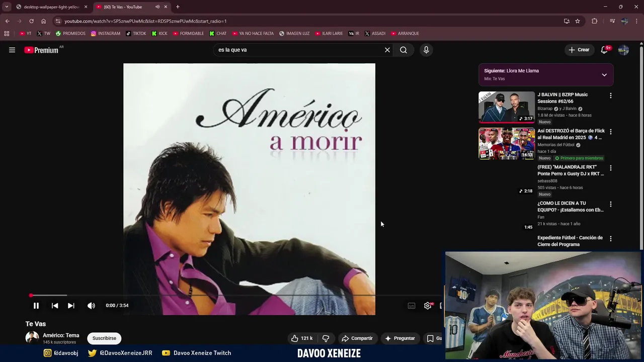This screenshot has width=644, height=362.
Task: Open the Américo: Tema channel link
Action: pos(61,335)
